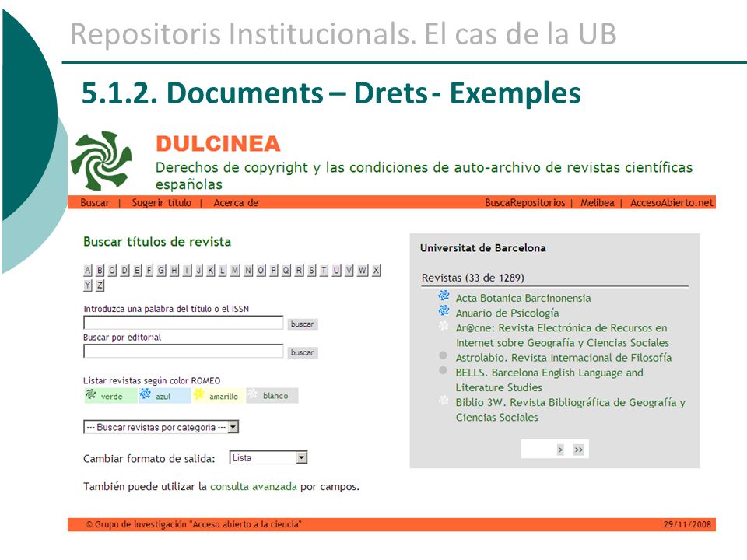Click the grey dot beside Astrolabio journal
747x560 pixels.
(x=443, y=355)
